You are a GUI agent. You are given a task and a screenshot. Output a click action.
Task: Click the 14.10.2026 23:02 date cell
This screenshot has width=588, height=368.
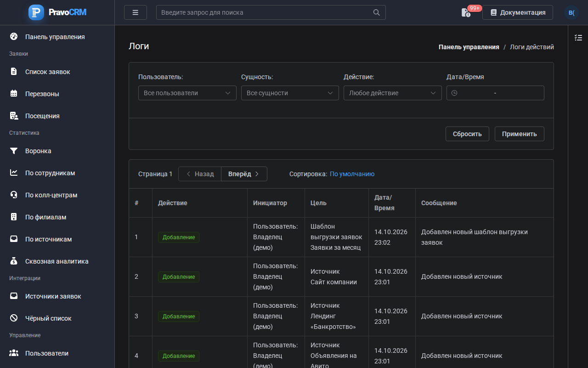click(391, 237)
